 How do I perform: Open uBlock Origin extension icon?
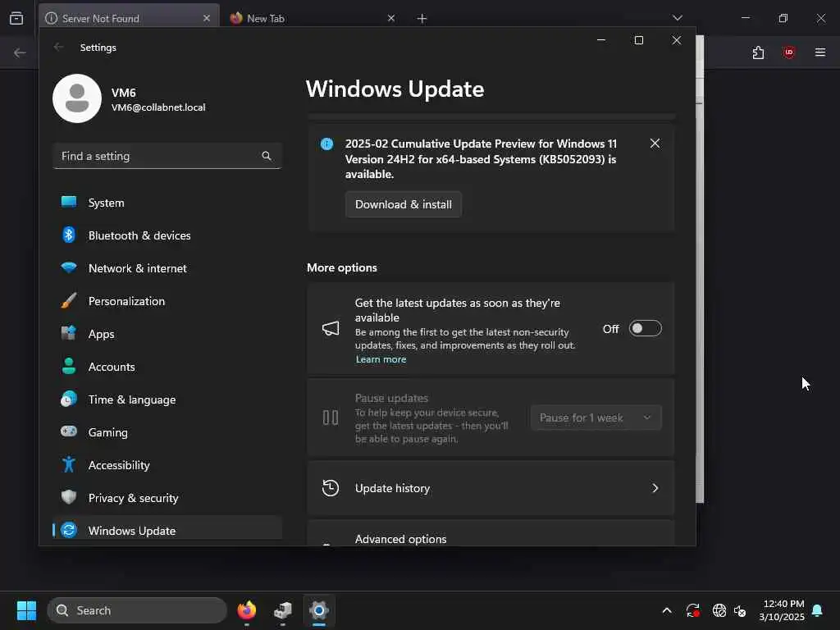point(788,52)
